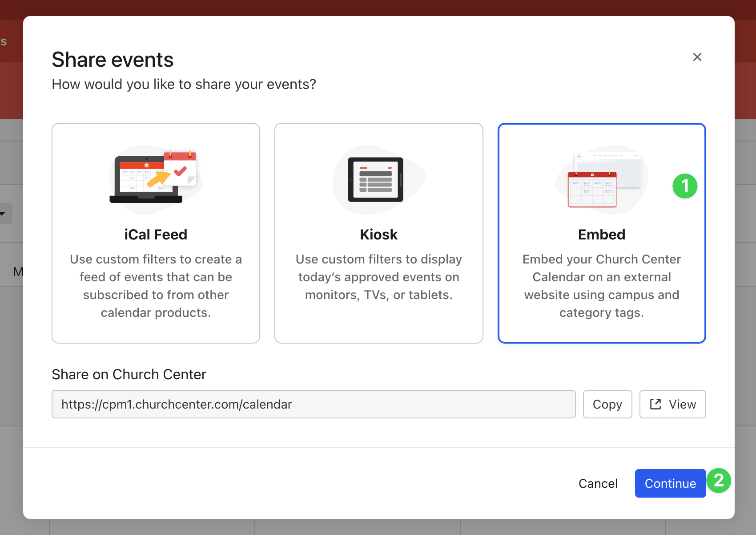Screen dimensions: 756x535
Task: Select the iCal Feed sharing option
Action: coord(156,233)
